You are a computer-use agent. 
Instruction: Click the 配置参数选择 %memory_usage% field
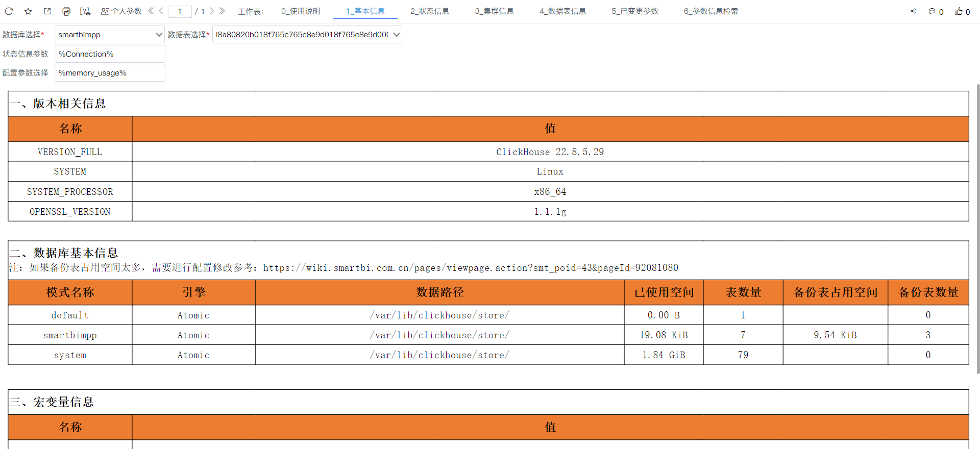[x=110, y=73]
